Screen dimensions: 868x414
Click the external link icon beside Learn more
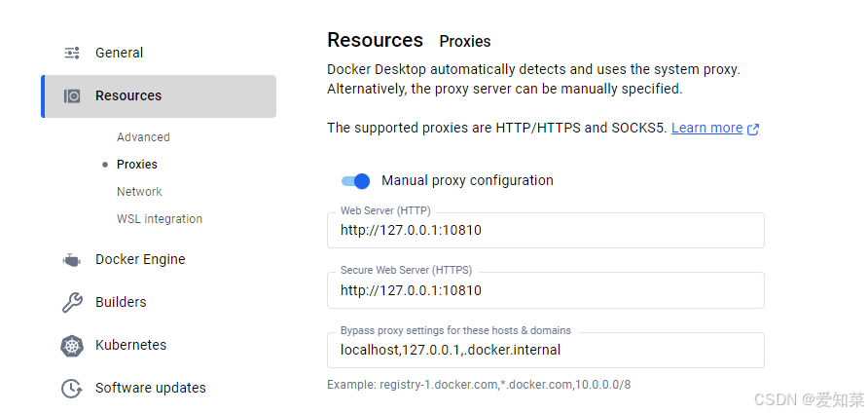click(753, 129)
